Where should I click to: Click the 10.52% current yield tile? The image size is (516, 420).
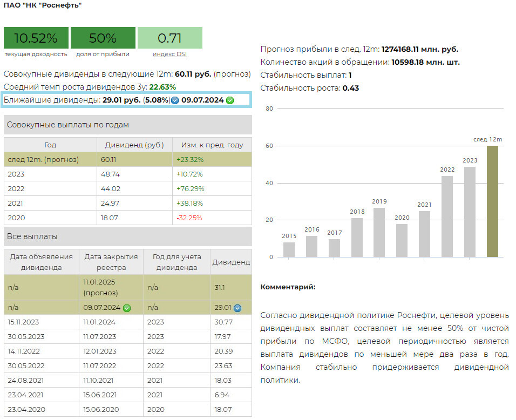pos(36,38)
